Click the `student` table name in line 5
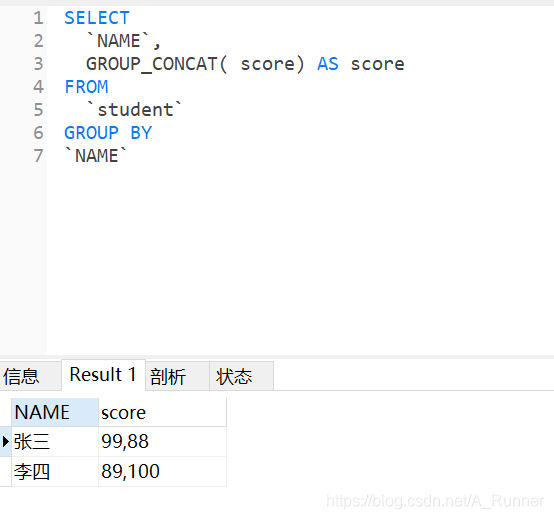 [x=134, y=110]
